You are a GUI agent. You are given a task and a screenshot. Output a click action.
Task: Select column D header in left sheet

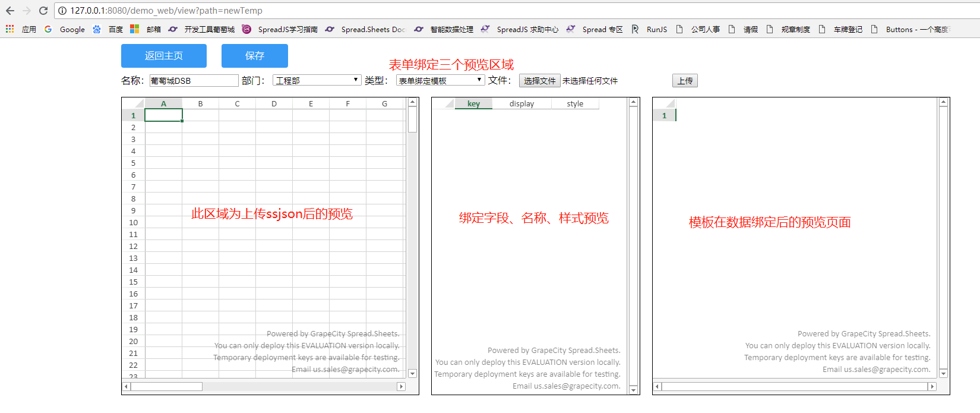(x=274, y=103)
